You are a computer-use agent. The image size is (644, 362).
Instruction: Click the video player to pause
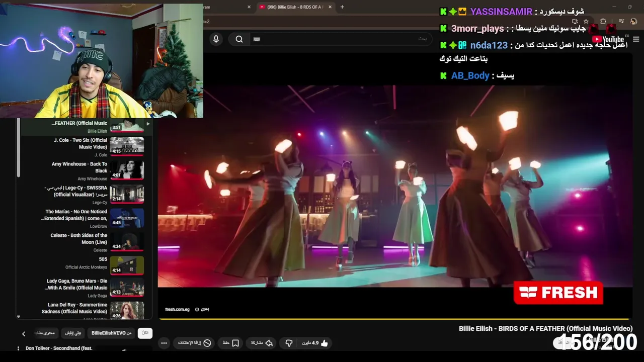pyautogui.click(x=395, y=186)
